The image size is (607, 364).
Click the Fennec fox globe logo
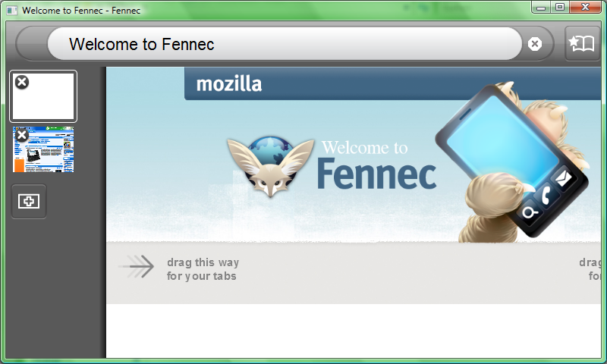coord(271,166)
